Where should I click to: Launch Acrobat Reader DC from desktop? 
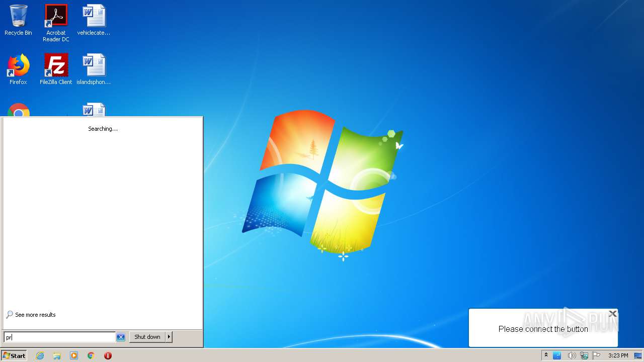[x=56, y=23]
